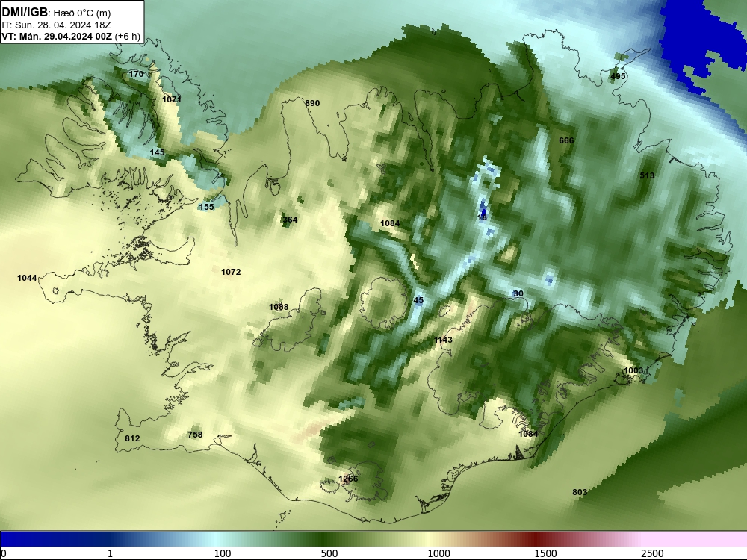Click the map value "1044"

tap(27, 278)
